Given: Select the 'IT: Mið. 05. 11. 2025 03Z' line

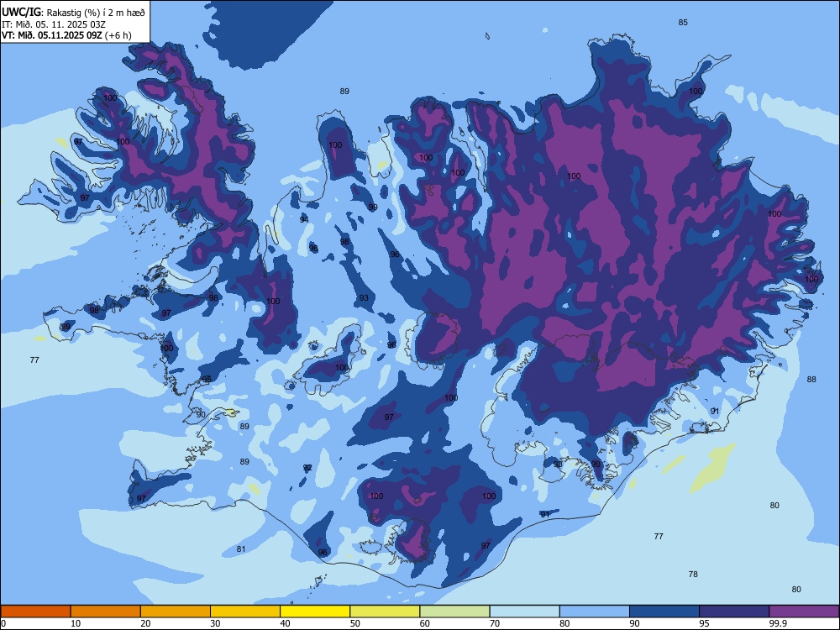Looking at the screenshot, I should (x=54, y=24).
